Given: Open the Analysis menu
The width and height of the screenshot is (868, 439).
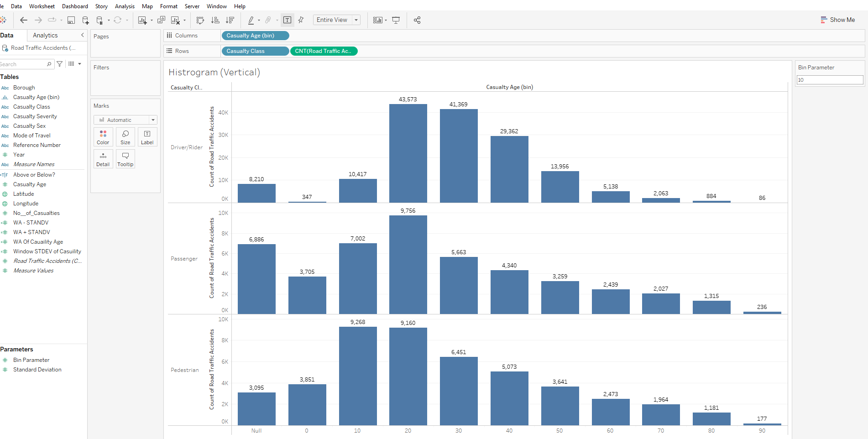Looking at the screenshot, I should [x=125, y=6].
